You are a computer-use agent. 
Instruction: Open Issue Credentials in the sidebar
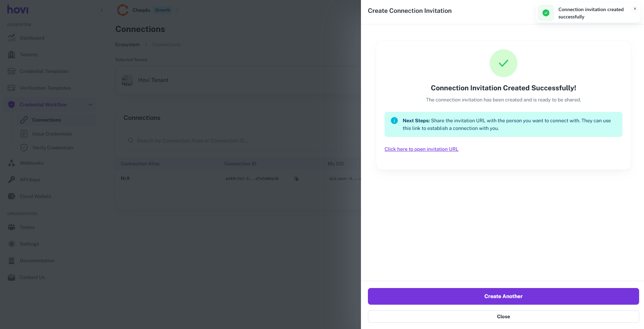[52, 134]
